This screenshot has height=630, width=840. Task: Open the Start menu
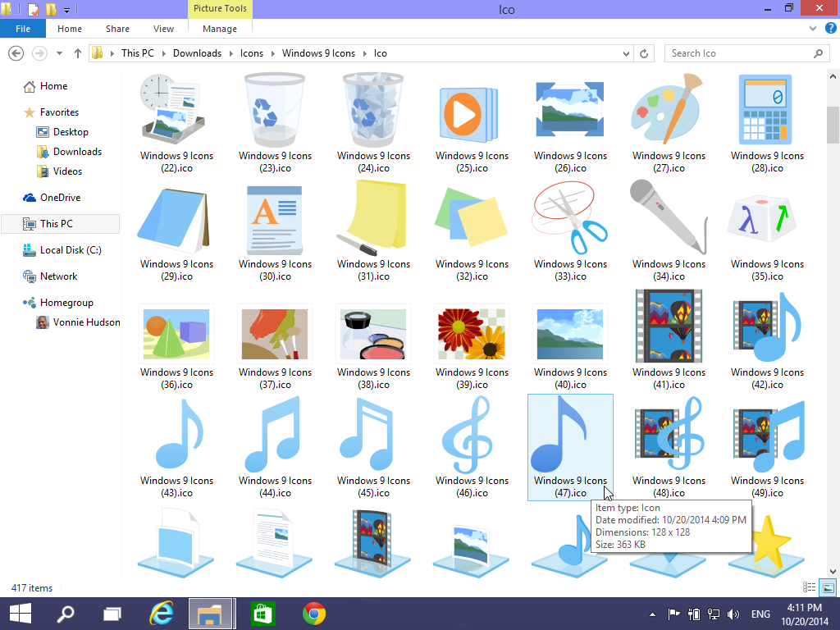[20, 613]
